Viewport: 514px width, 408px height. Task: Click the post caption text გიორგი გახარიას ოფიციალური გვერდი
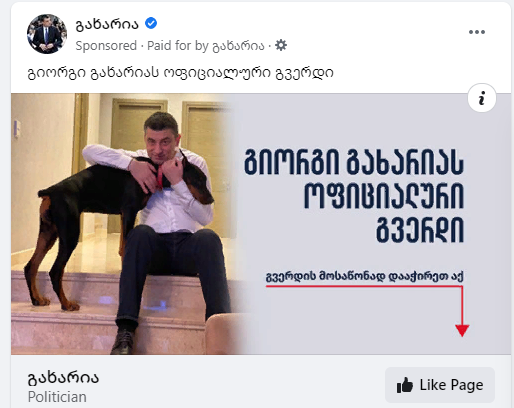180,73
